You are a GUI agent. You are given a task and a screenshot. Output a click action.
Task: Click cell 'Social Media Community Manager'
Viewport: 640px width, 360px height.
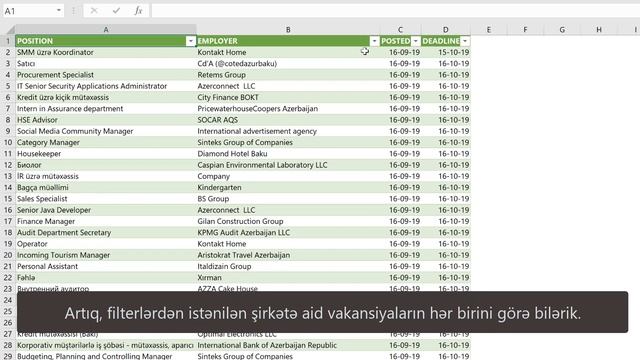(x=106, y=131)
